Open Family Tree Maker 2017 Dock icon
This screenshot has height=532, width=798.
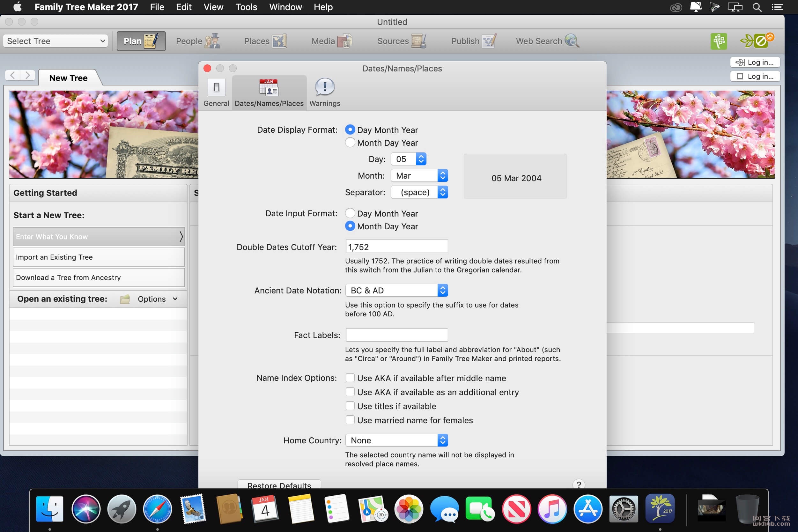point(660,508)
